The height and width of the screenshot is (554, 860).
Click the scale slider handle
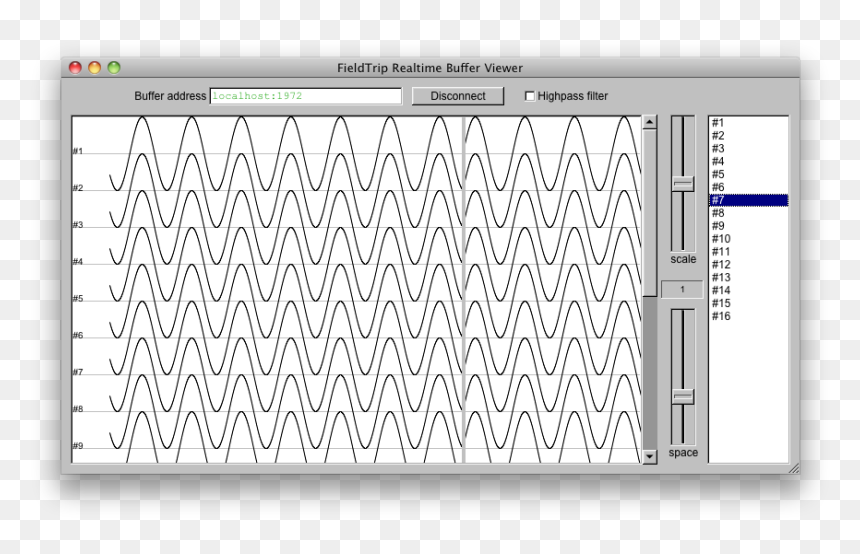(683, 183)
